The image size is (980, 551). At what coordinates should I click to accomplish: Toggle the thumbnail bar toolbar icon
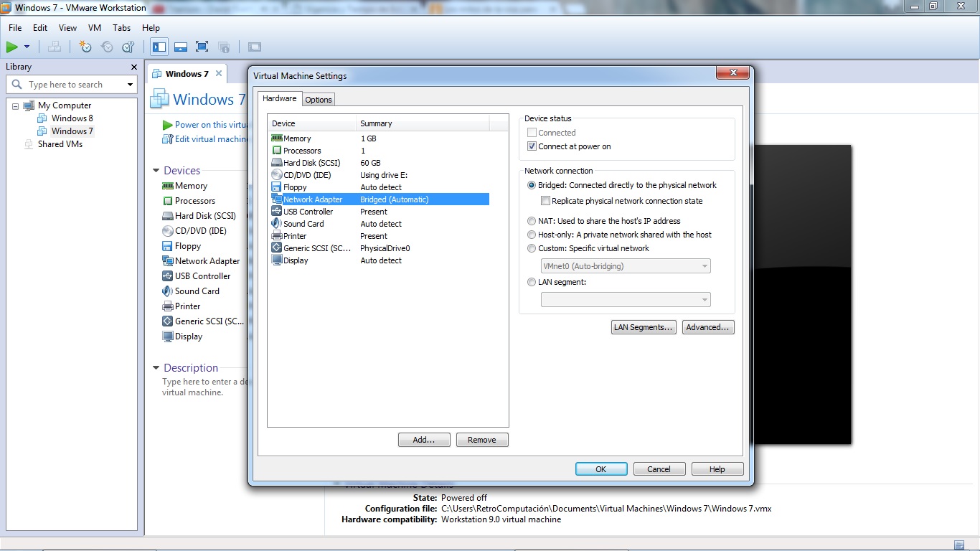pyautogui.click(x=181, y=47)
